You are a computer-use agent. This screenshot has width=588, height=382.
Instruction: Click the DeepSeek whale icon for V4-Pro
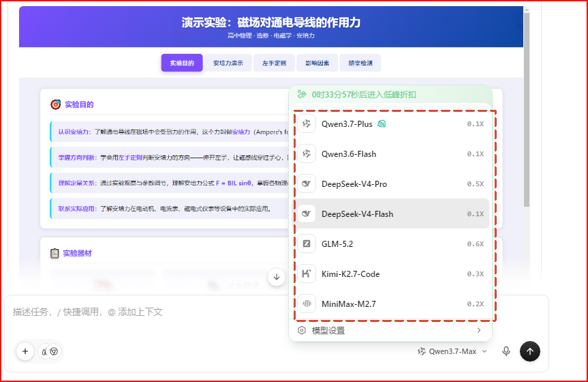click(307, 183)
